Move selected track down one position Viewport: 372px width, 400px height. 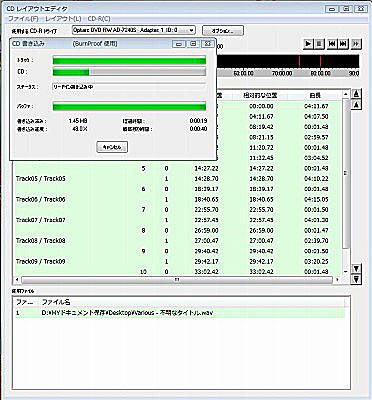pyautogui.click(x=356, y=268)
